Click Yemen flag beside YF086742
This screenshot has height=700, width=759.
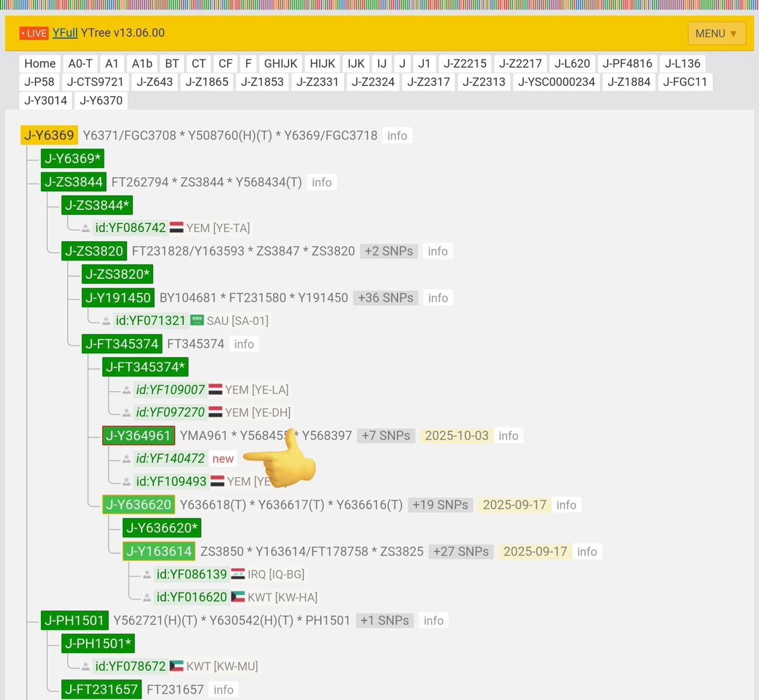coord(176,228)
